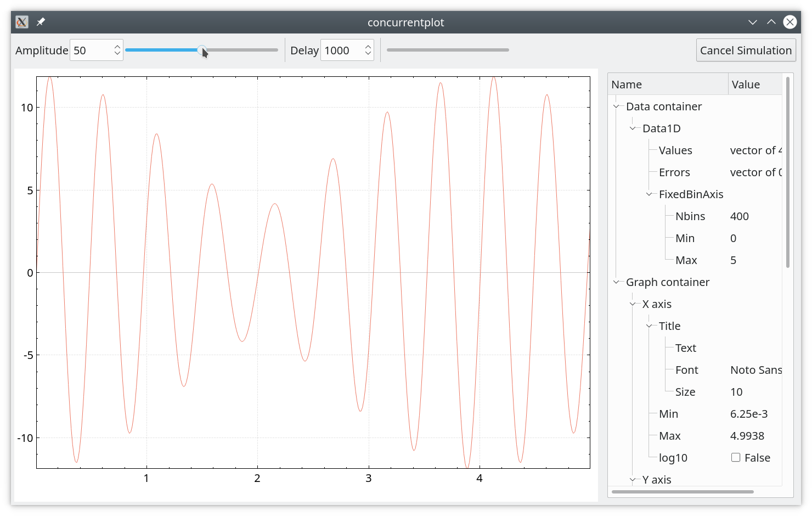Collapse the Title tree node

[649, 326]
